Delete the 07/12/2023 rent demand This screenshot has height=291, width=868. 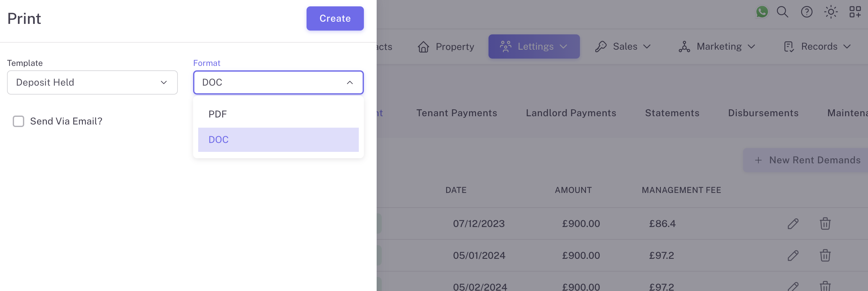click(x=825, y=224)
